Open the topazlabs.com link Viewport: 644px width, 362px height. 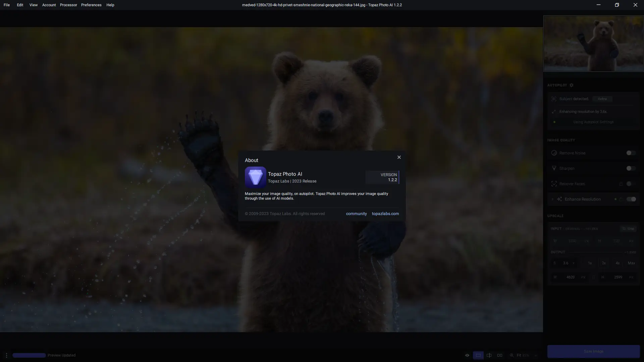[385, 214]
